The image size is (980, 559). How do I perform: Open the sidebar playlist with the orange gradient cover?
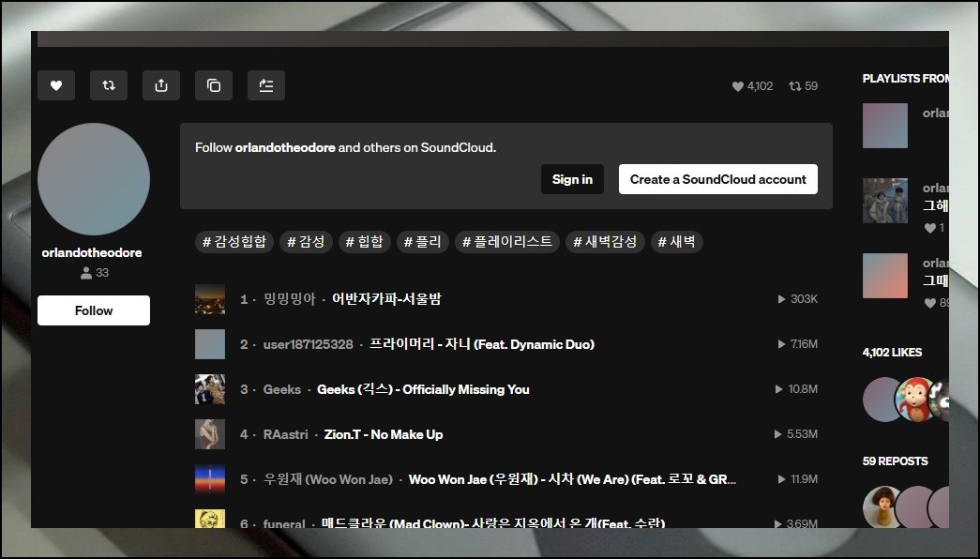885,276
